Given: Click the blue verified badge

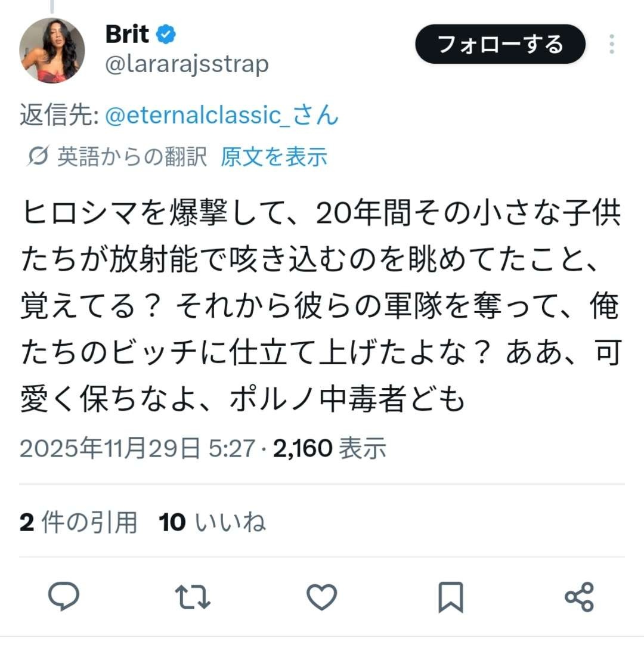Looking at the screenshot, I should (x=166, y=34).
